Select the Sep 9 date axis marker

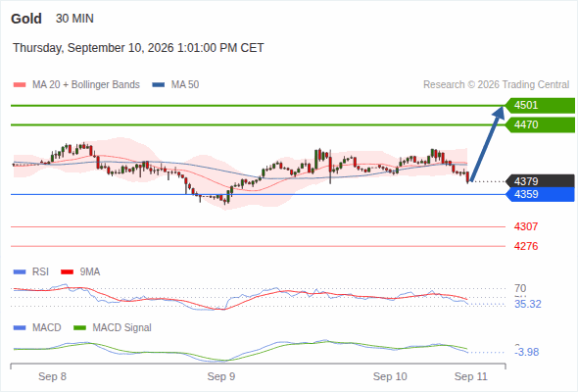pos(221,376)
